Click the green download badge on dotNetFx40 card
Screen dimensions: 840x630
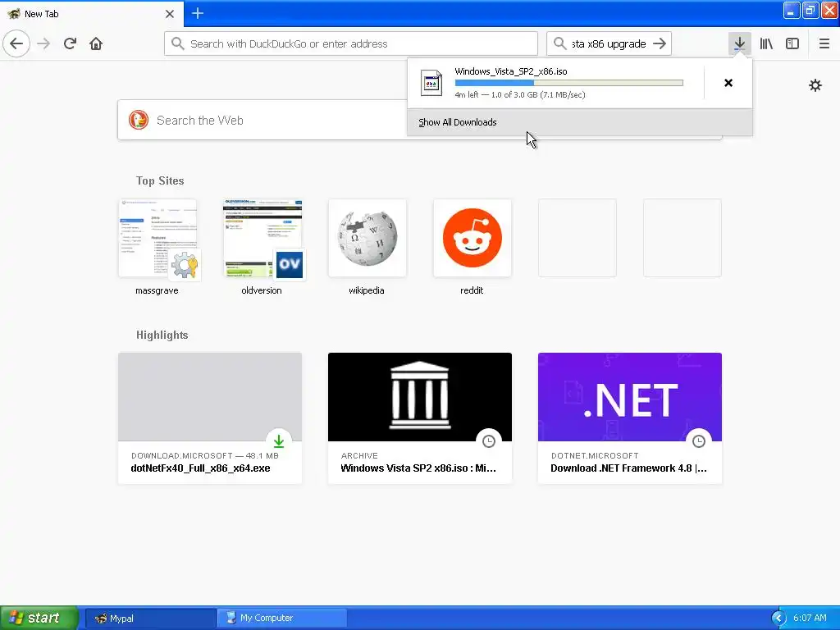pos(279,441)
